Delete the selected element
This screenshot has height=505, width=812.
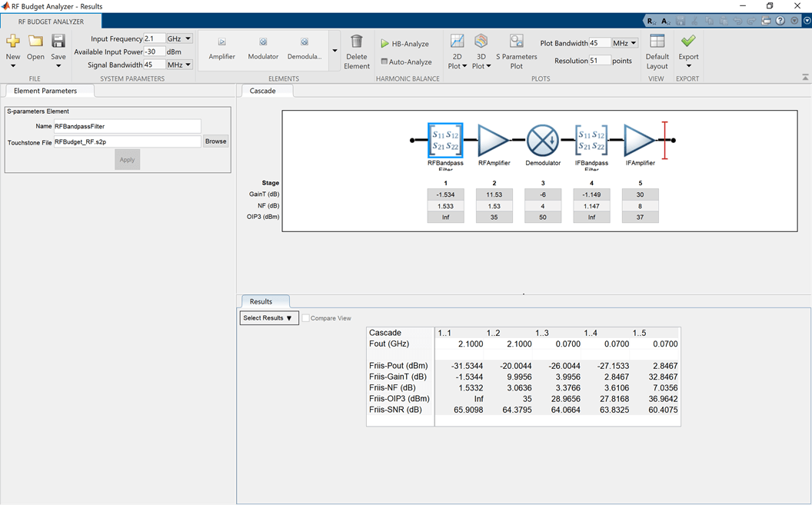pyautogui.click(x=356, y=49)
